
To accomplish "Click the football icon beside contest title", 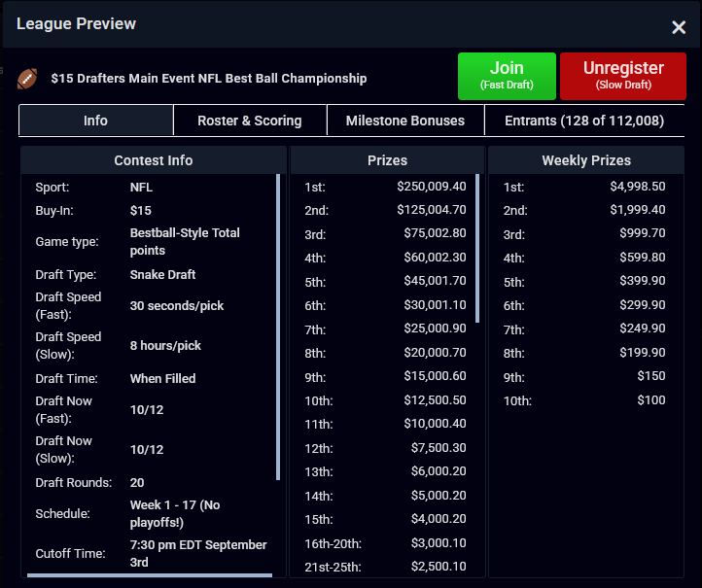I will 27,79.
